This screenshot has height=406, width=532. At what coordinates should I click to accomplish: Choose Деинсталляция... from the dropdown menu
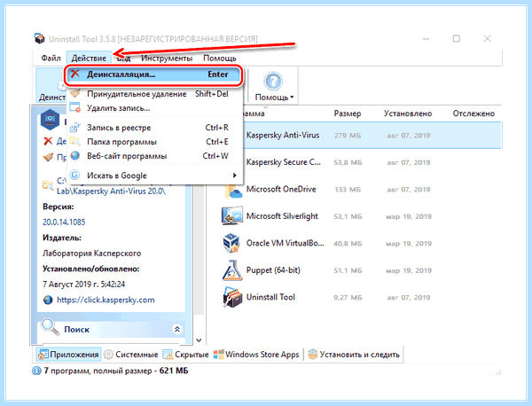154,74
